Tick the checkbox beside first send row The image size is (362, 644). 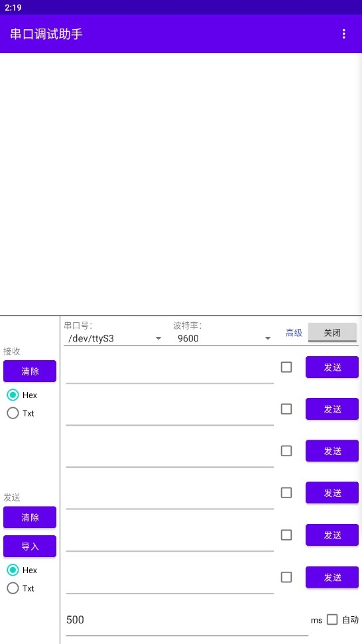[286, 367]
